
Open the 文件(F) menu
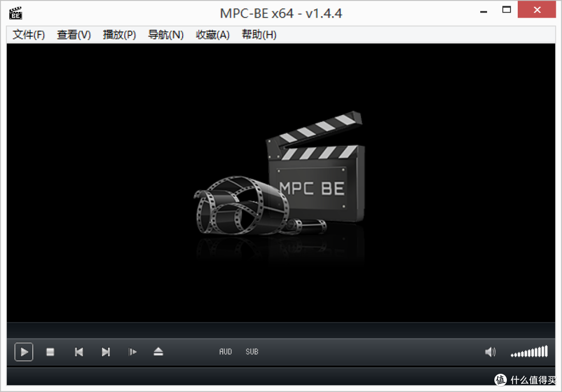pos(29,35)
